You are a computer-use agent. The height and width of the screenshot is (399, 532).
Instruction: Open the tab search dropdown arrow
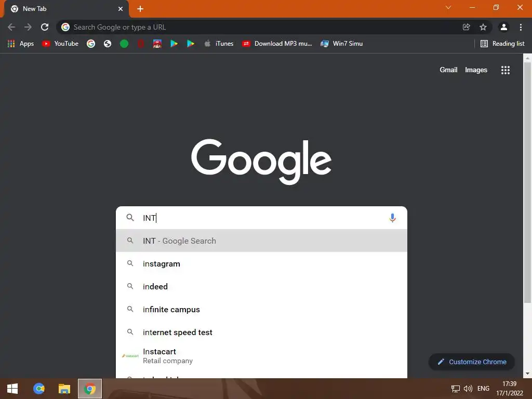point(448,7)
